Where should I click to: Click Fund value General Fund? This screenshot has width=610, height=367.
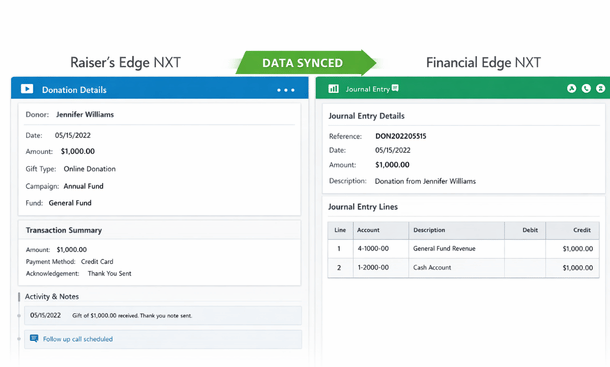(70, 203)
